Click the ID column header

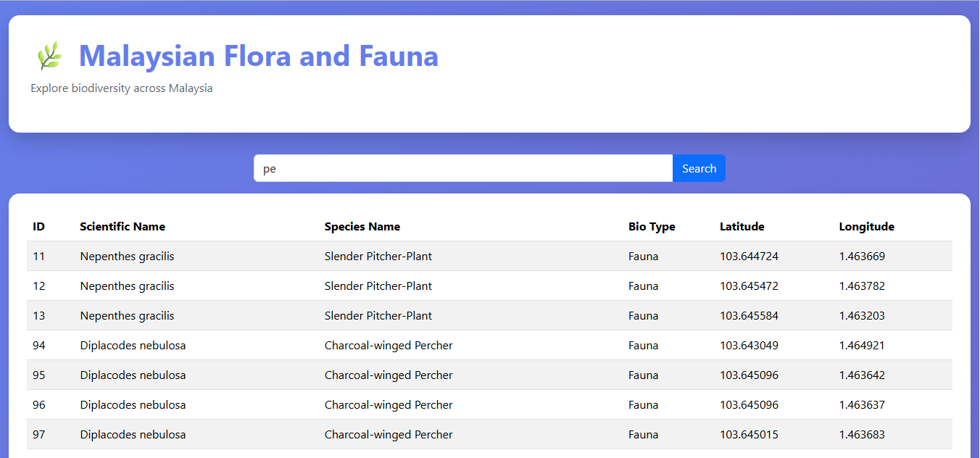(38, 226)
